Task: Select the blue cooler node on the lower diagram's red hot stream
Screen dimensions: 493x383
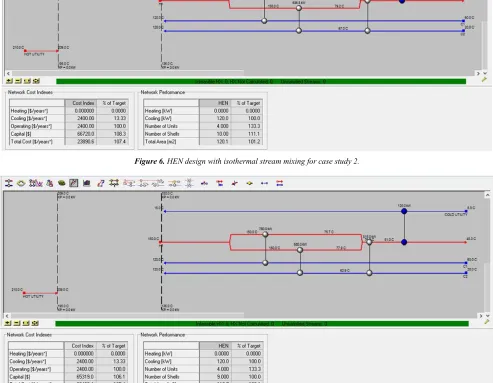Action: click(x=404, y=242)
